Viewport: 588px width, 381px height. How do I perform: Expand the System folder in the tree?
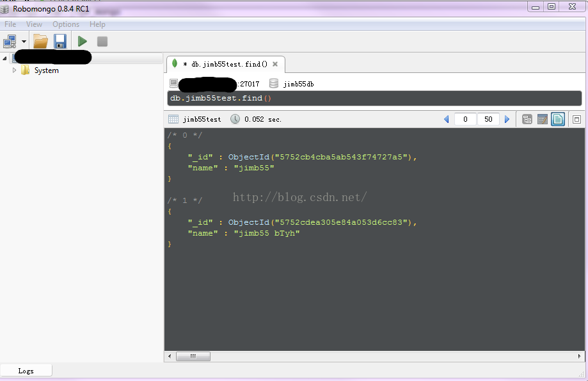14,70
